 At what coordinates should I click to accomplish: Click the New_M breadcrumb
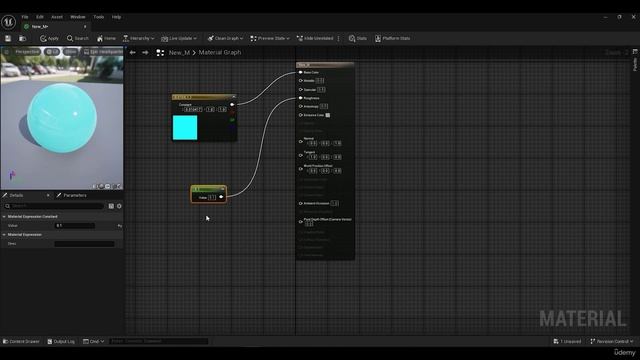[179, 53]
